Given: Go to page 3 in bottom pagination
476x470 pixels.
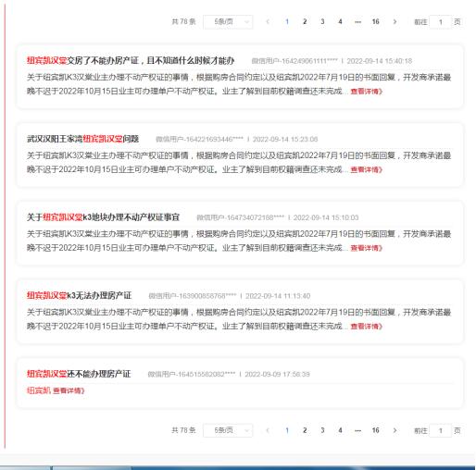Looking at the screenshot, I should [322, 430].
